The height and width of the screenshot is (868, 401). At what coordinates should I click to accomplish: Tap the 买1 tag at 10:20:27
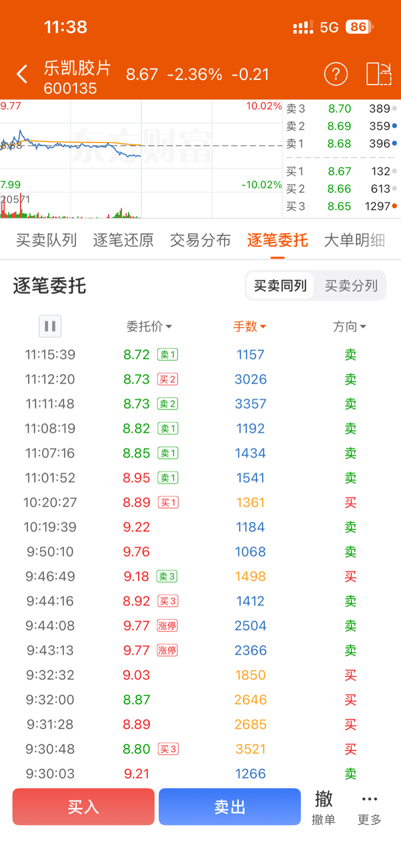[168, 503]
